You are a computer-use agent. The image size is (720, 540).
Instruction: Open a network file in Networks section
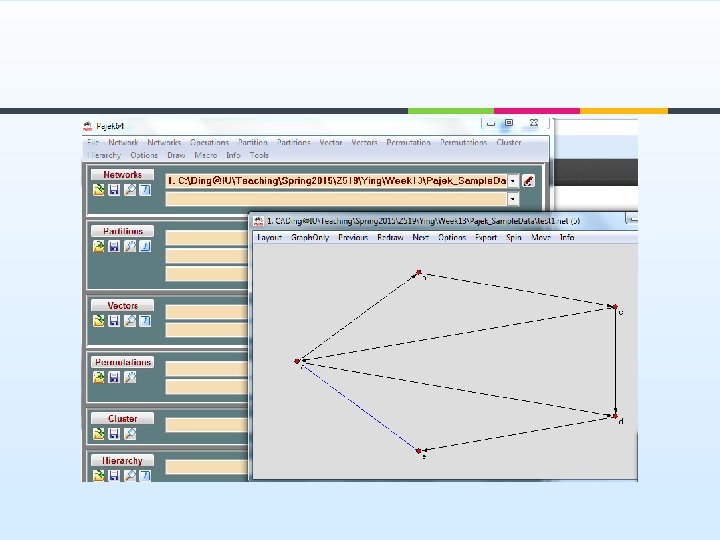coord(98,190)
